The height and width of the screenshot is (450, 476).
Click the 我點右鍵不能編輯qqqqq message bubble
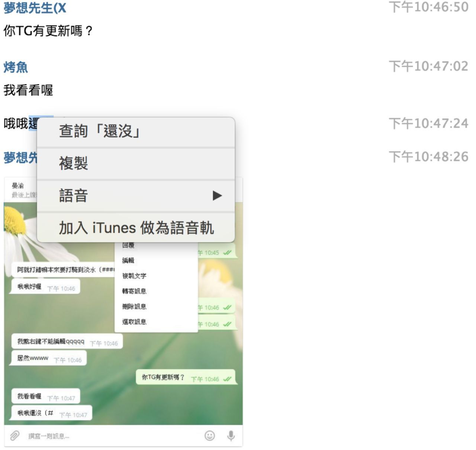(67, 342)
